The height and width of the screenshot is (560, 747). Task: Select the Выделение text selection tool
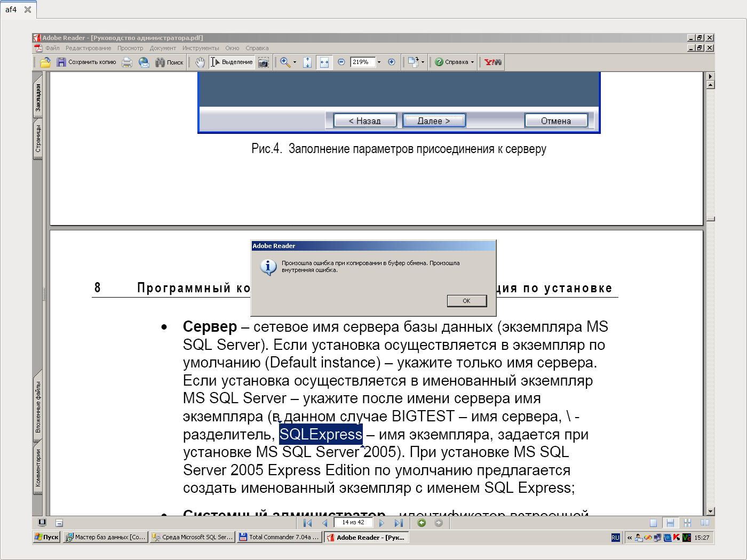232,62
